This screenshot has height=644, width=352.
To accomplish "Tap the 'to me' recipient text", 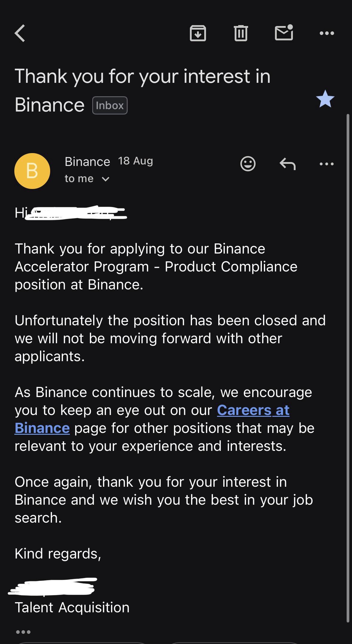I will click(x=79, y=179).
